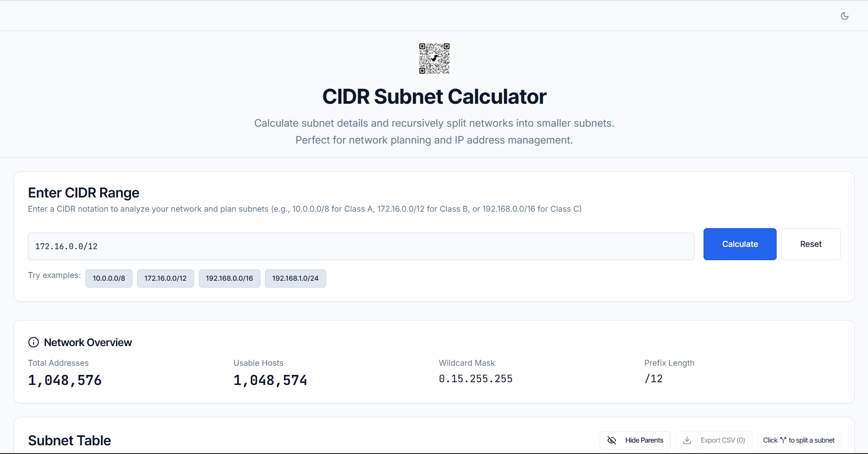Click the Hide Parents label text
The image size is (868, 454).
(644, 440)
